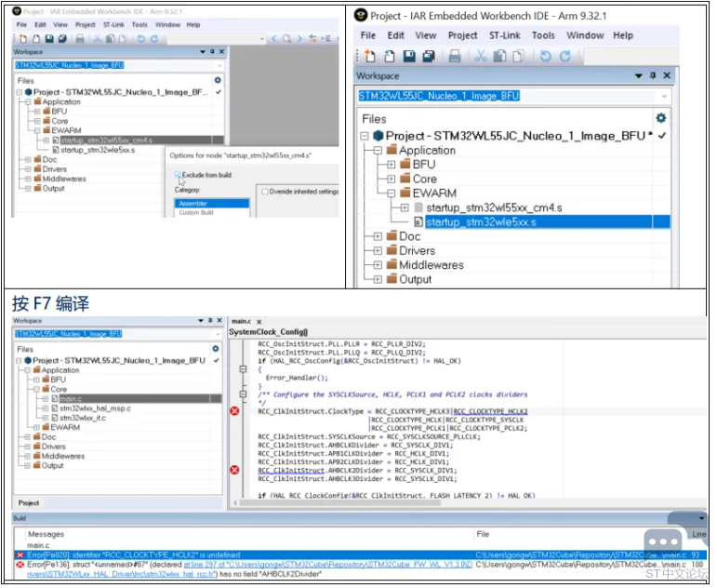Open Tools menu in large top-right window
717x588 pixels.
tap(543, 35)
